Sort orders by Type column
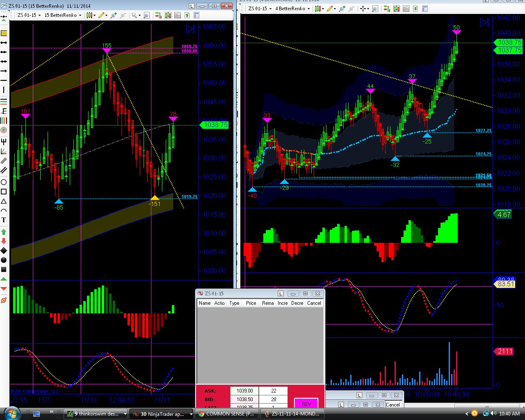Image resolution: width=525 pixels, height=420 pixels. point(234,303)
